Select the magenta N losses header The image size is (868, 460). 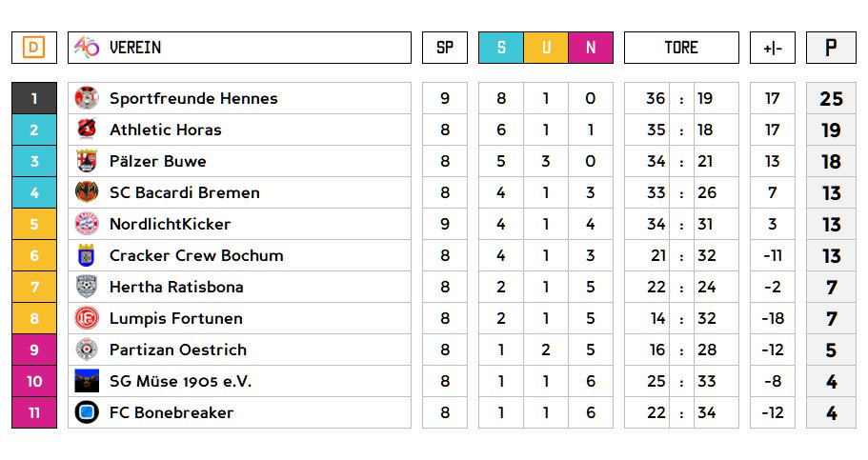(x=591, y=48)
